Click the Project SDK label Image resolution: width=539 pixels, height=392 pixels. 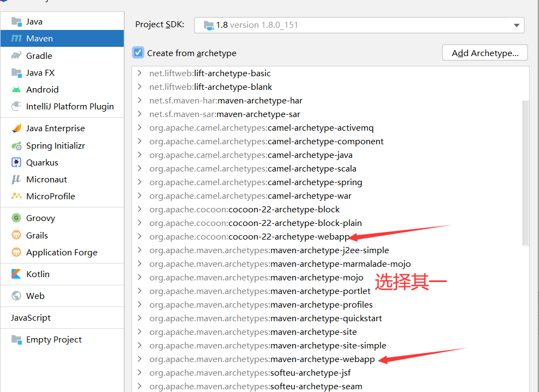point(160,24)
